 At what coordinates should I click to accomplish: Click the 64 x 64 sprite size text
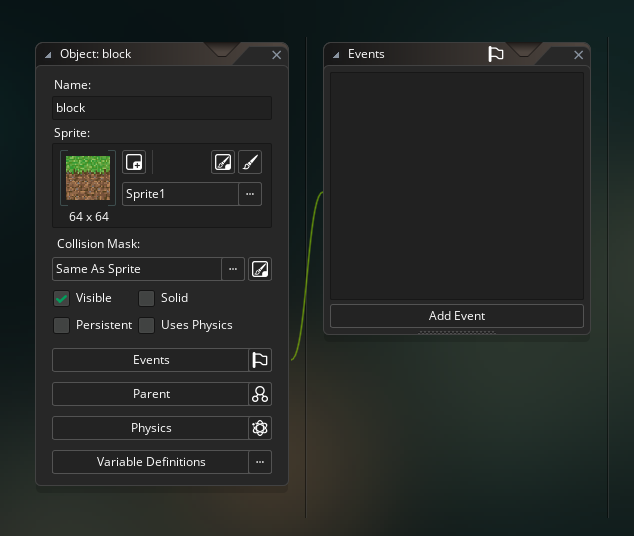[89, 217]
